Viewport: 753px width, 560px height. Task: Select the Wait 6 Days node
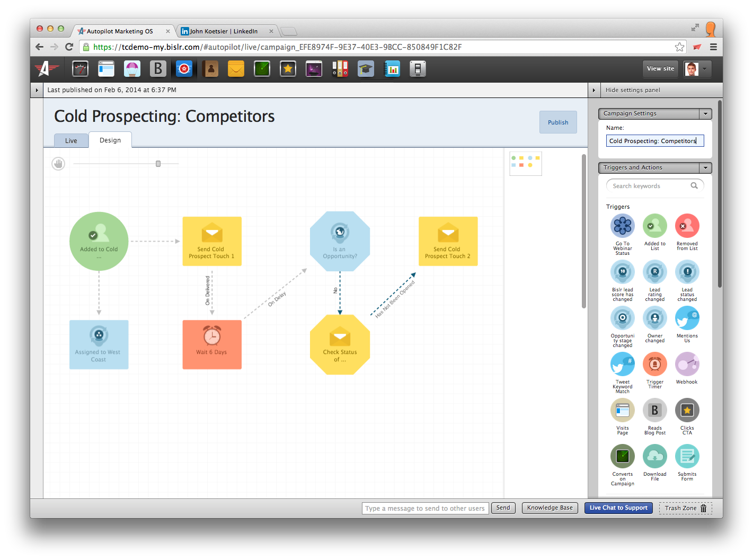[x=212, y=344]
